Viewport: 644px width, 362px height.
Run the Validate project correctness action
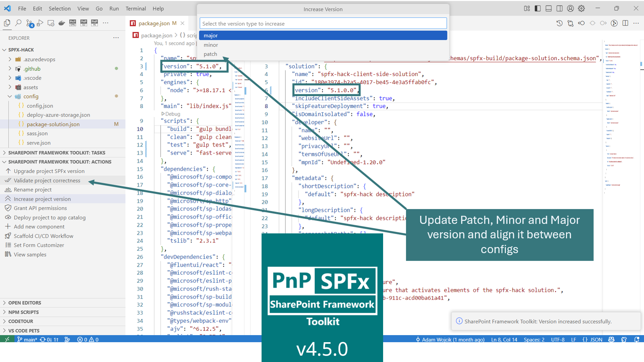point(47,180)
